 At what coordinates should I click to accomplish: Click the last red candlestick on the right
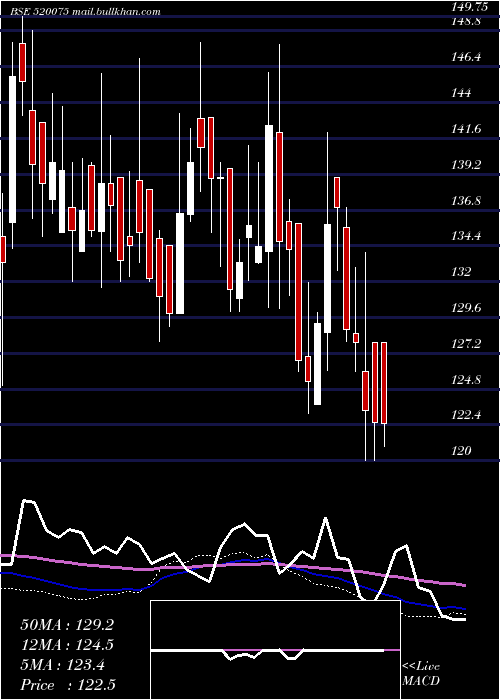coord(384,383)
